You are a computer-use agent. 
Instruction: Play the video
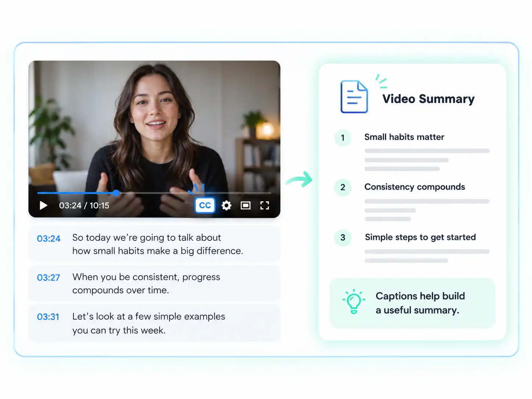[43, 205]
